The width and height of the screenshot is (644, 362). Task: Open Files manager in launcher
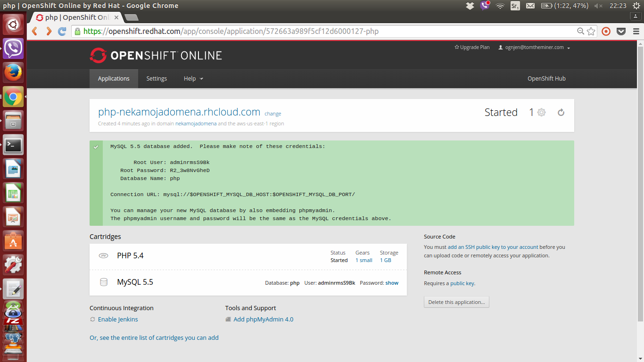[13, 121]
